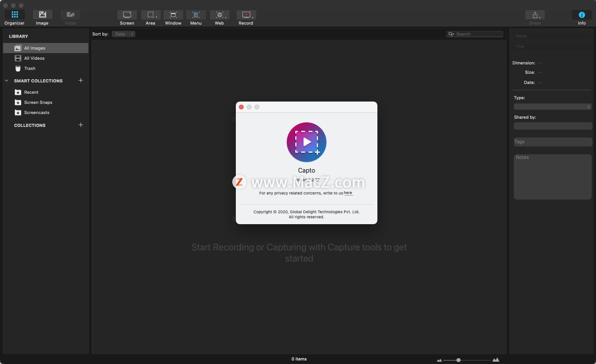
Task: Click the Tags input field
Action: click(x=553, y=142)
